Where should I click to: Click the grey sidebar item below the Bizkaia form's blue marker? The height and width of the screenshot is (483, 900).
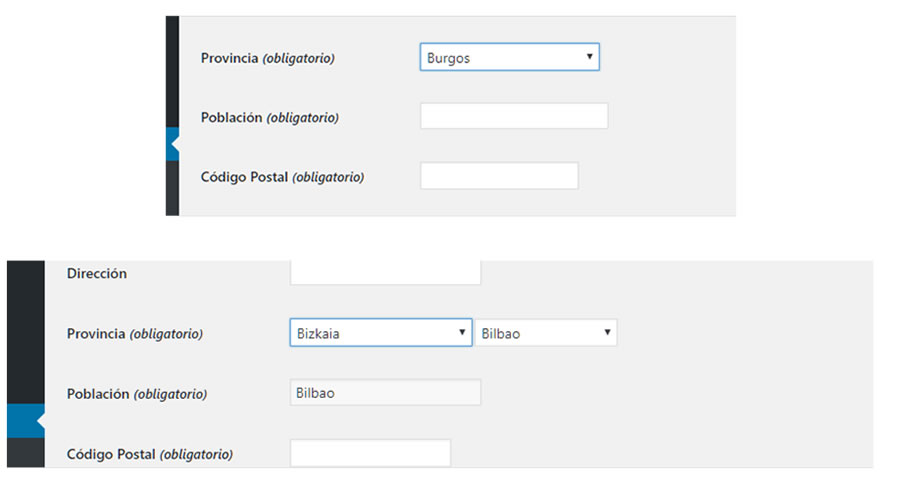point(26,453)
